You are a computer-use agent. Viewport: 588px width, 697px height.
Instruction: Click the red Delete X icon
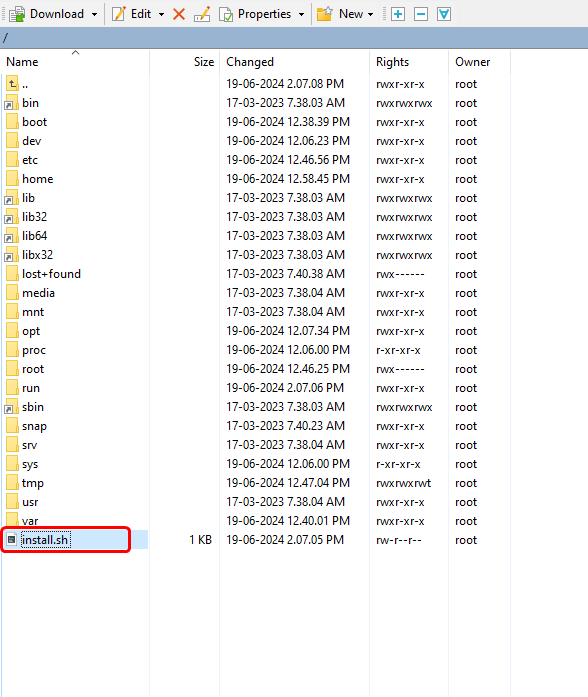[x=179, y=14]
